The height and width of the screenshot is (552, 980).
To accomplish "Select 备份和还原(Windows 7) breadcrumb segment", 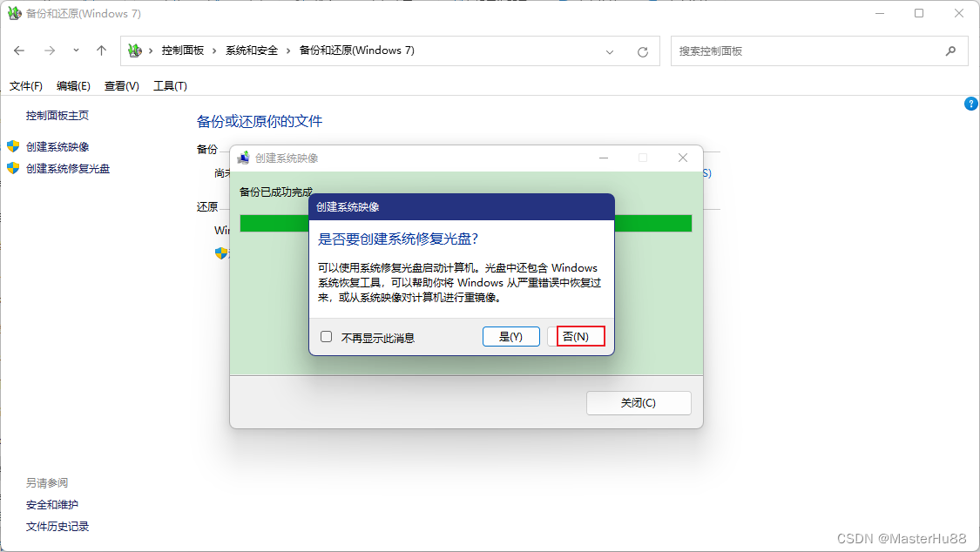I will [357, 50].
